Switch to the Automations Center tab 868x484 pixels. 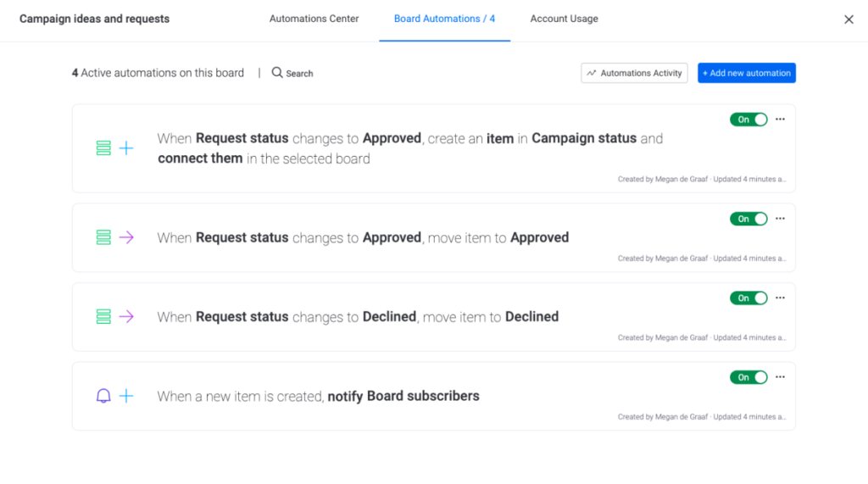click(x=314, y=19)
